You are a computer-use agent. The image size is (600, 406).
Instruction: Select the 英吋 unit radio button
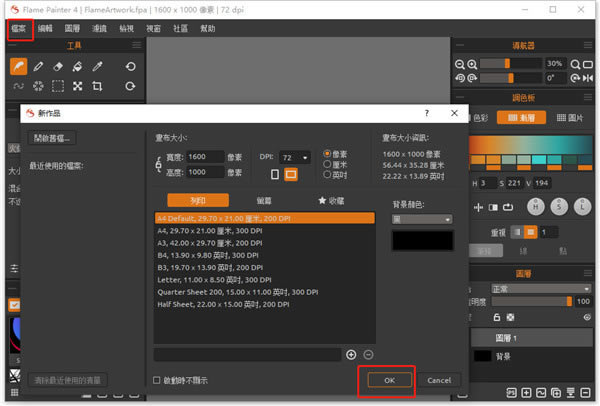tap(330, 176)
